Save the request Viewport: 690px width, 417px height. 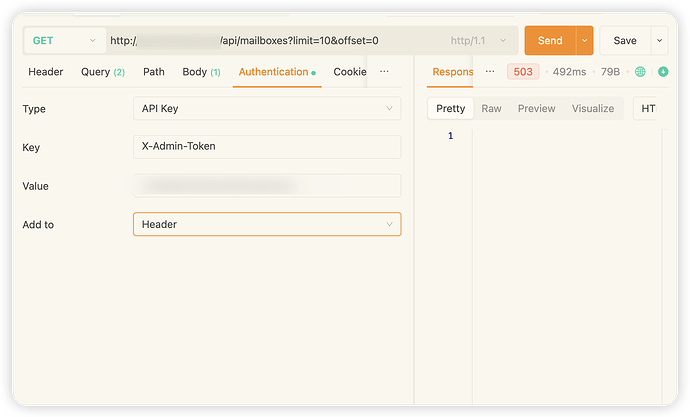pos(625,40)
